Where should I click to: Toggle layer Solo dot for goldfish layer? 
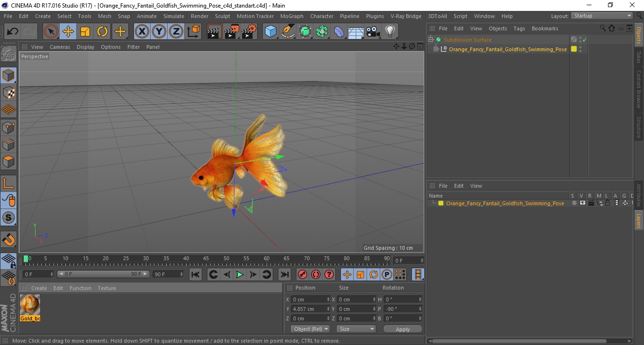point(574,203)
